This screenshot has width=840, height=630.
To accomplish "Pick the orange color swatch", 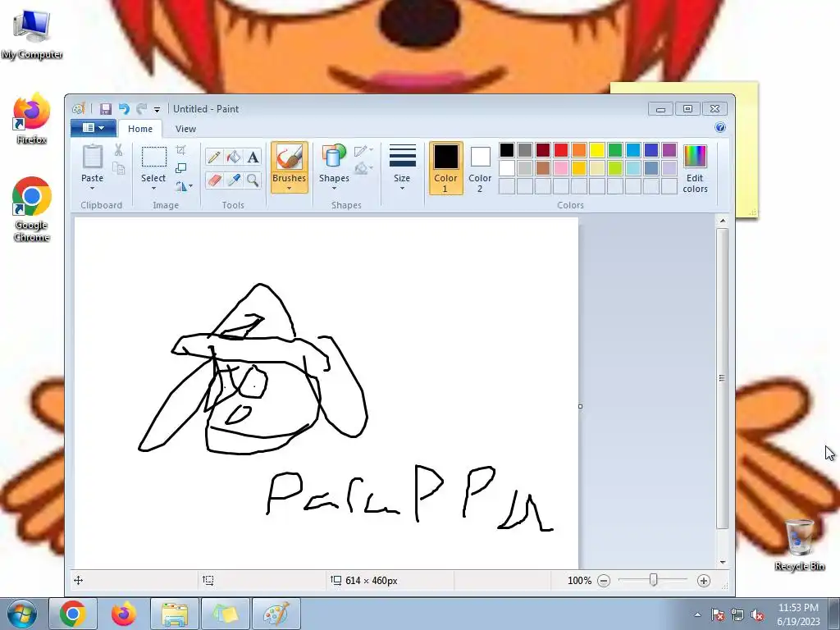I will click(x=579, y=150).
